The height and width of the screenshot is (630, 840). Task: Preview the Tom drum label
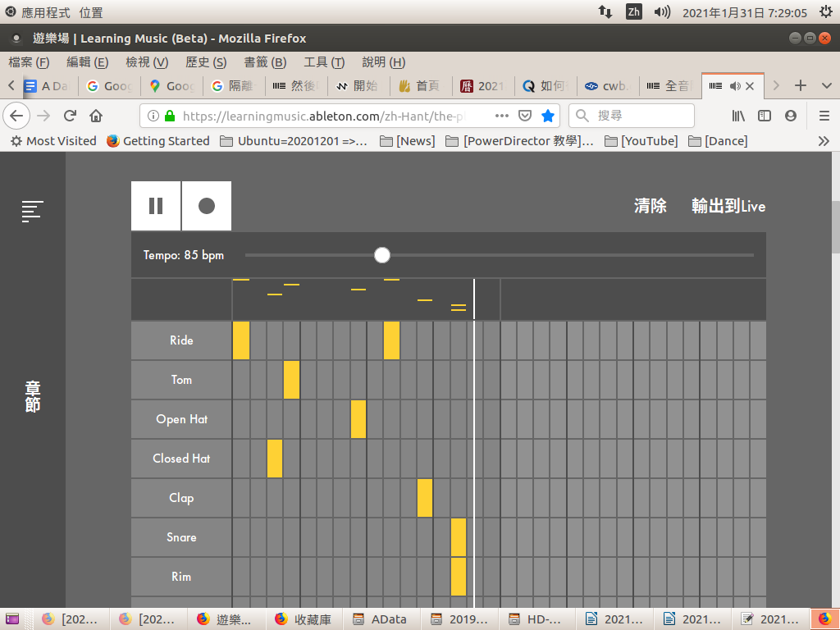[x=181, y=380]
